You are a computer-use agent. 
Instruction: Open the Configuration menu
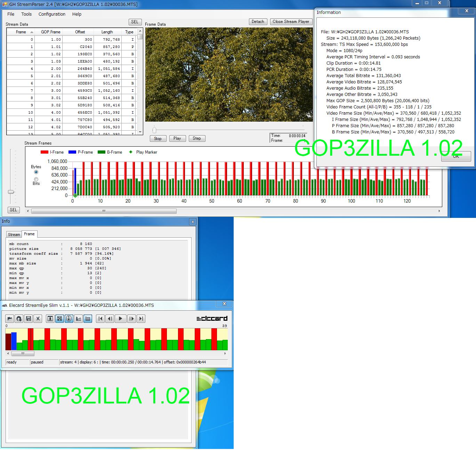(52, 14)
